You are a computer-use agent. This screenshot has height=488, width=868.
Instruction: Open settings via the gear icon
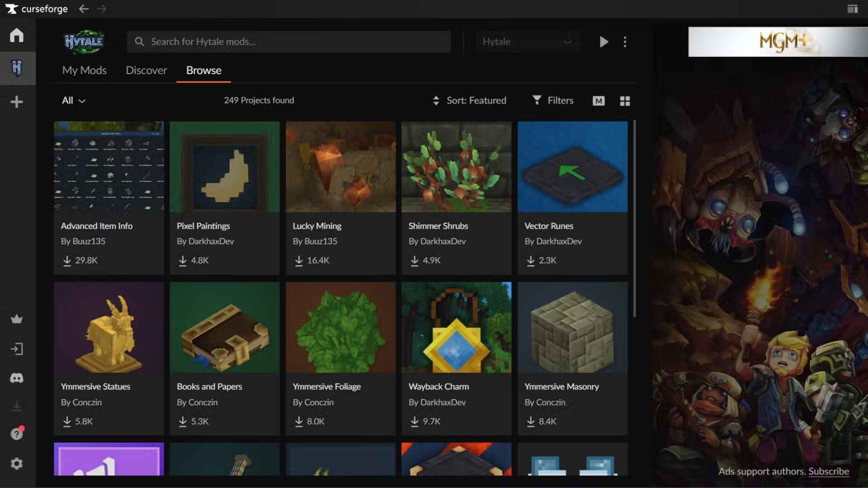[x=17, y=463]
